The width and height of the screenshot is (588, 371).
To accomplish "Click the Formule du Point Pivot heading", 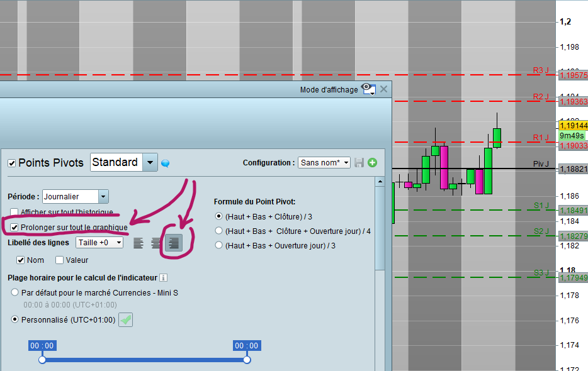I will [254, 202].
